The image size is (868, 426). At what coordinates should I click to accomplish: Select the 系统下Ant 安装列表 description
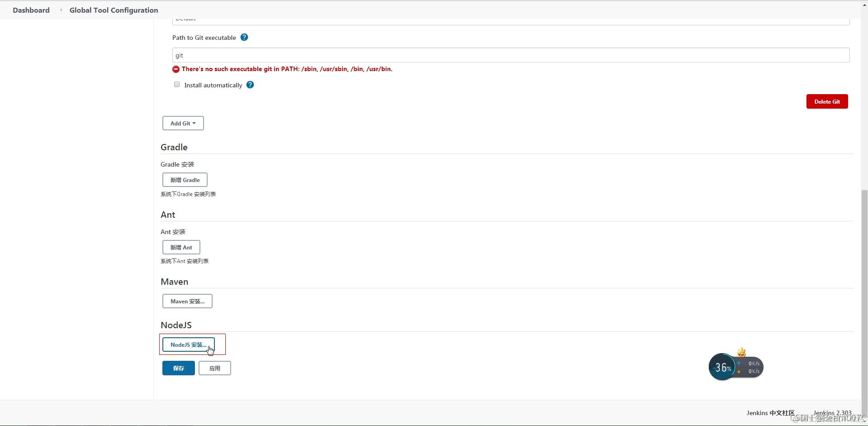click(185, 261)
